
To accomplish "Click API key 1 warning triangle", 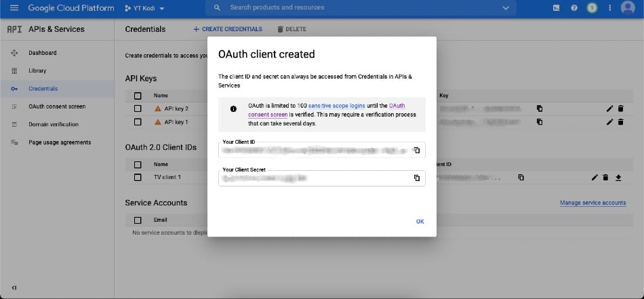I will 158,122.
